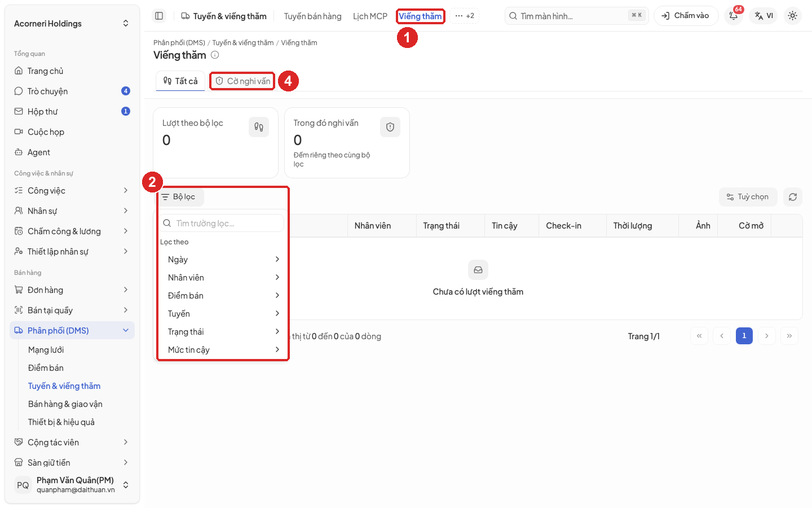Image resolution: width=812 pixels, height=508 pixels.
Task: Click the Tìm trường lọc search field
Action: coord(222,224)
